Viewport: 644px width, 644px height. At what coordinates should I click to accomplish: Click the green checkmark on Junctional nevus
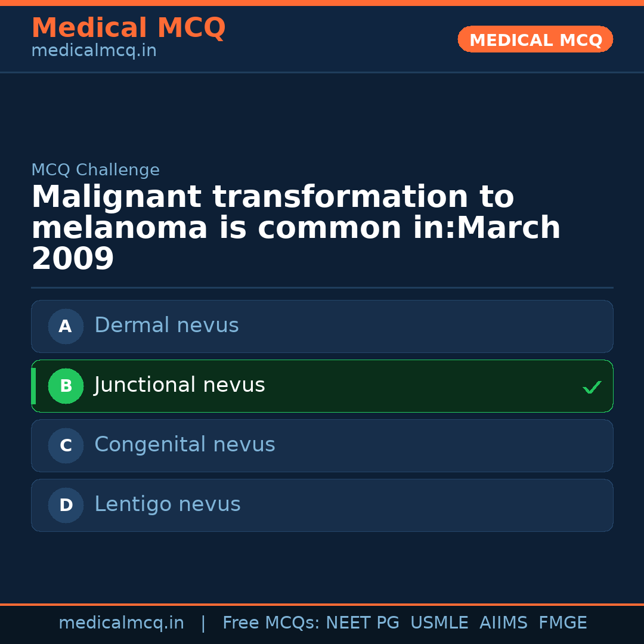tap(592, 387)
